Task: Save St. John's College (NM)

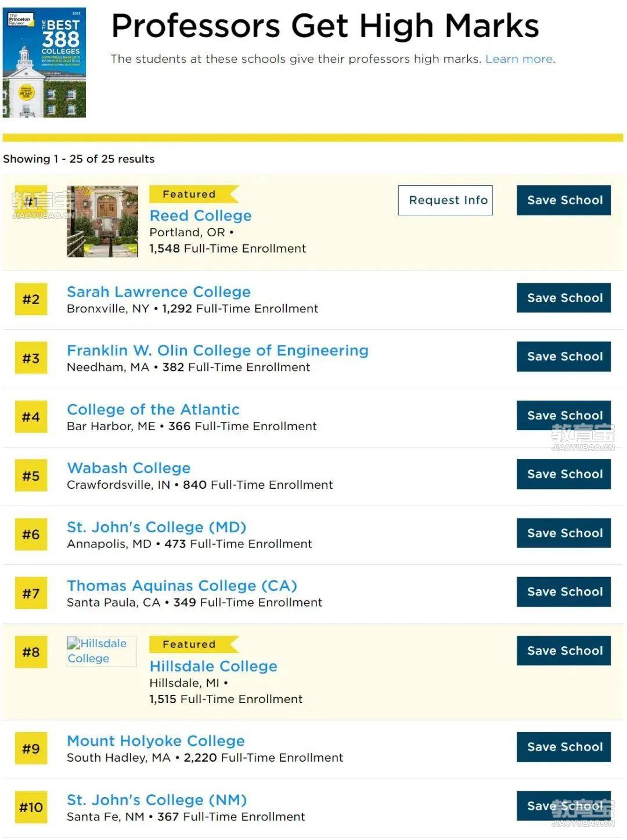Action: coord(564,806)
